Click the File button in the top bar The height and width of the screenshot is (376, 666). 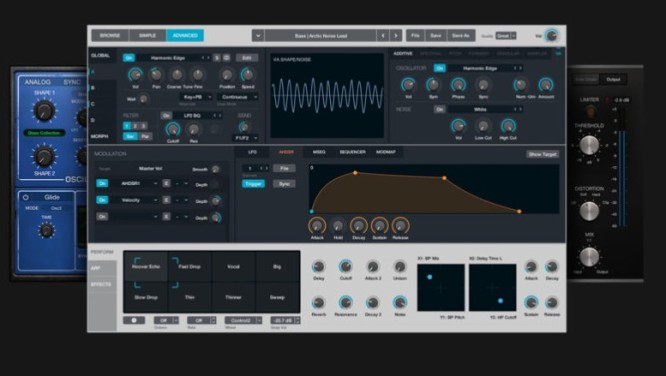tap(415, 36)
